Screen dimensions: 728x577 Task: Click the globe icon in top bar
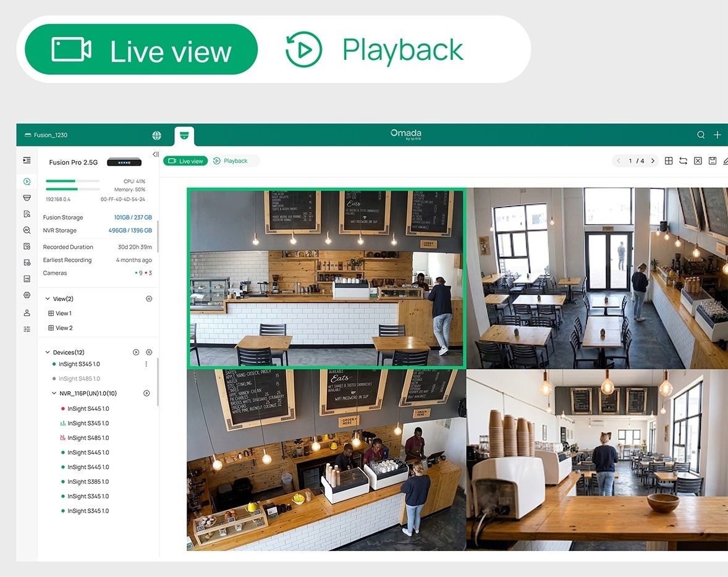coord(157,135)
